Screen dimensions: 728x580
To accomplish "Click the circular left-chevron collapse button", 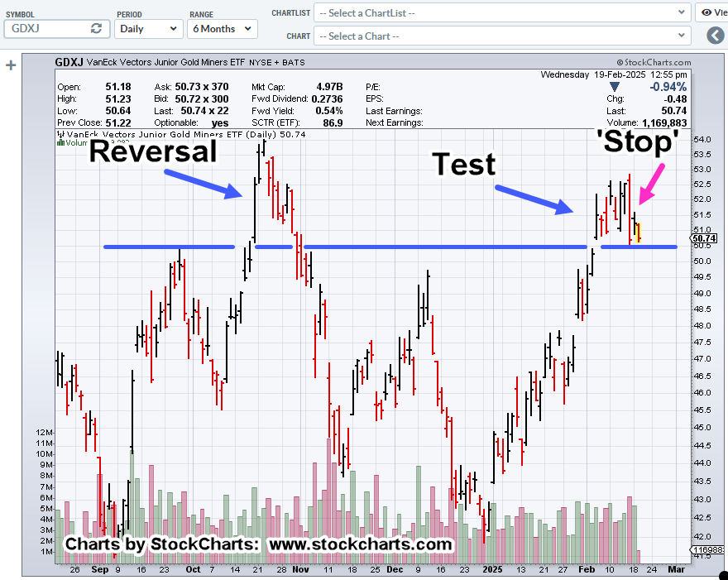I will (x=716, y=36).
